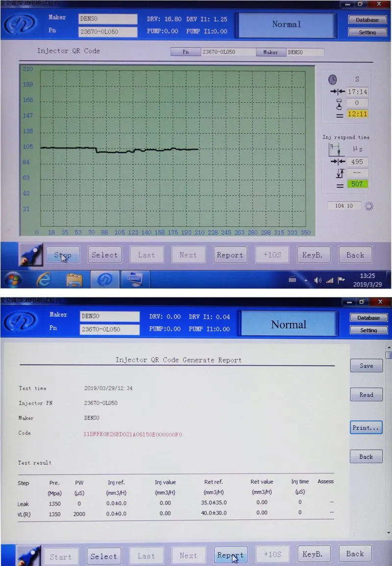Click the rocket icon beside Stop button
Screen dimensions: 392x566
(x=31, y=255)
